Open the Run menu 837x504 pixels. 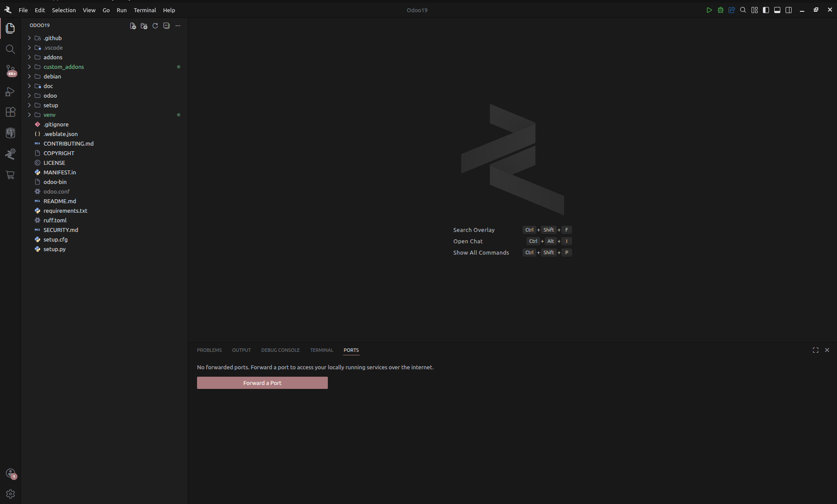(122, 10)
